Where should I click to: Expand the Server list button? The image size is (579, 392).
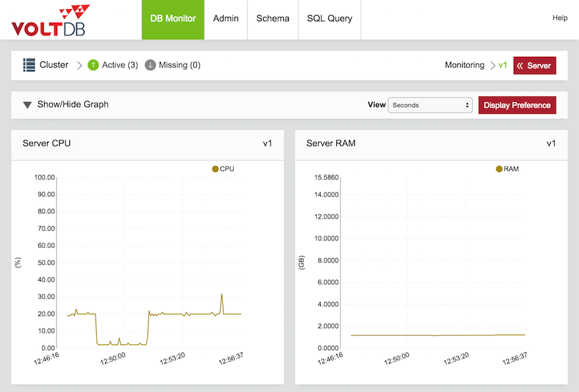point(534,65)
